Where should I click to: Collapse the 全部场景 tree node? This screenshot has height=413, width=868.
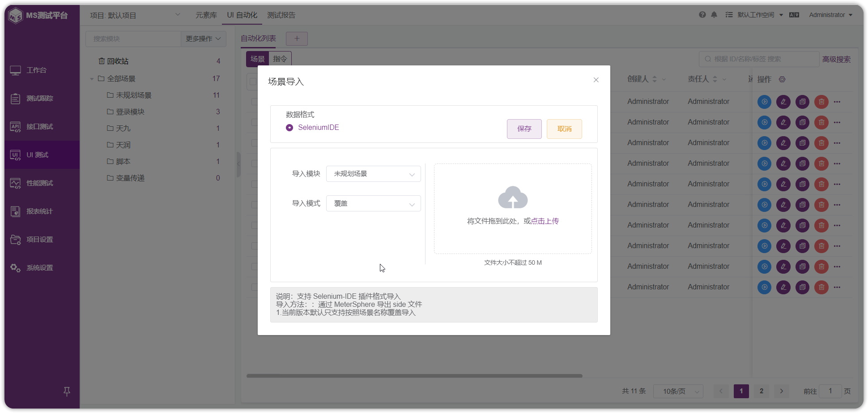[92, 79]
